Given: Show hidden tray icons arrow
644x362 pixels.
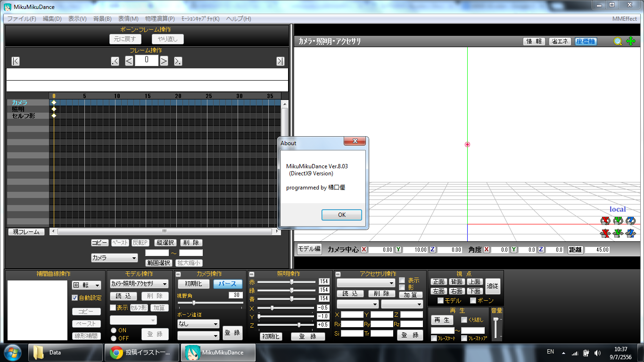Looking at the screenshot, I should (563, 353).
